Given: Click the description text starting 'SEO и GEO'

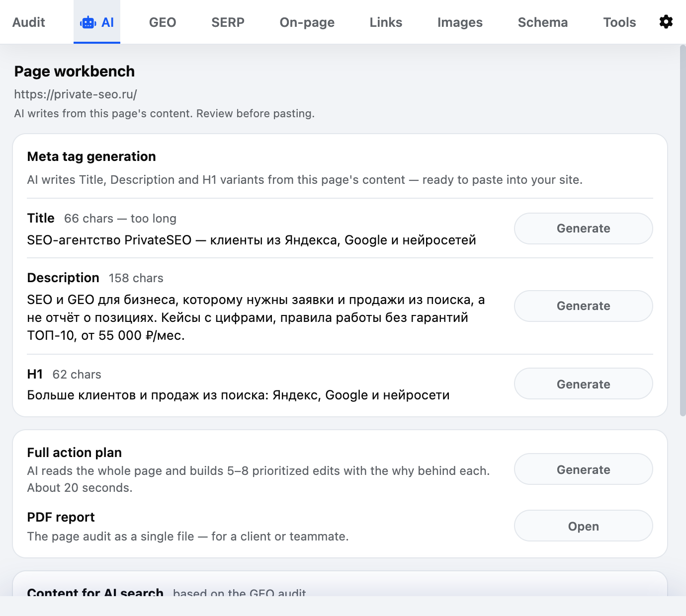Looking at the screenshot, I should [x=256, y=317].
